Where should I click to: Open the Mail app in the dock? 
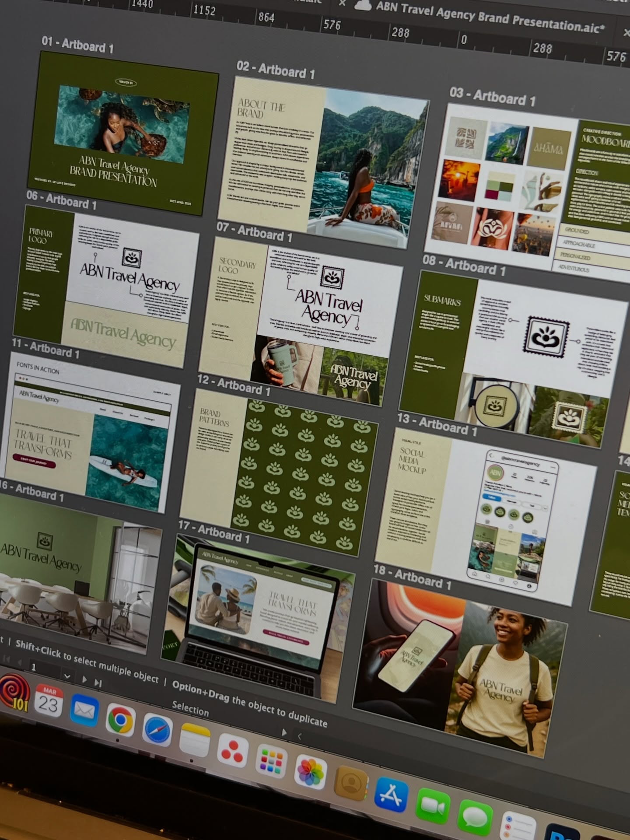click(84, 710)
